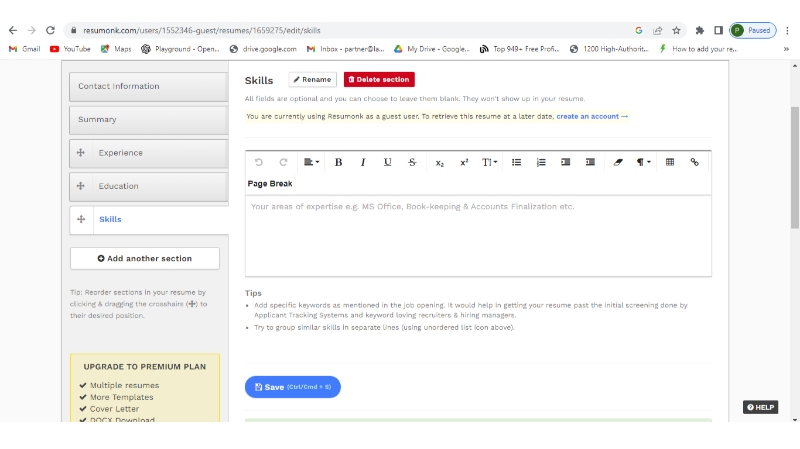Screen dimensions: 800x449
Task: Click inside the skills text area
Action: pos(478,235)
